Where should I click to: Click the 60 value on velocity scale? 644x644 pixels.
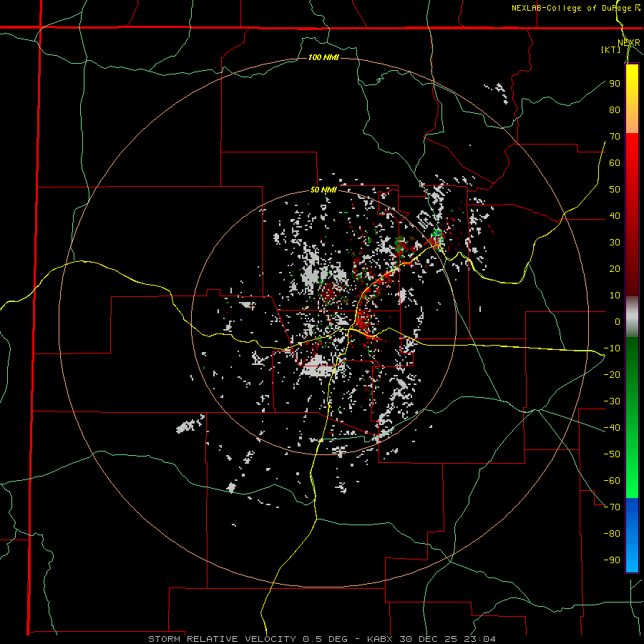tap(615, 162)
